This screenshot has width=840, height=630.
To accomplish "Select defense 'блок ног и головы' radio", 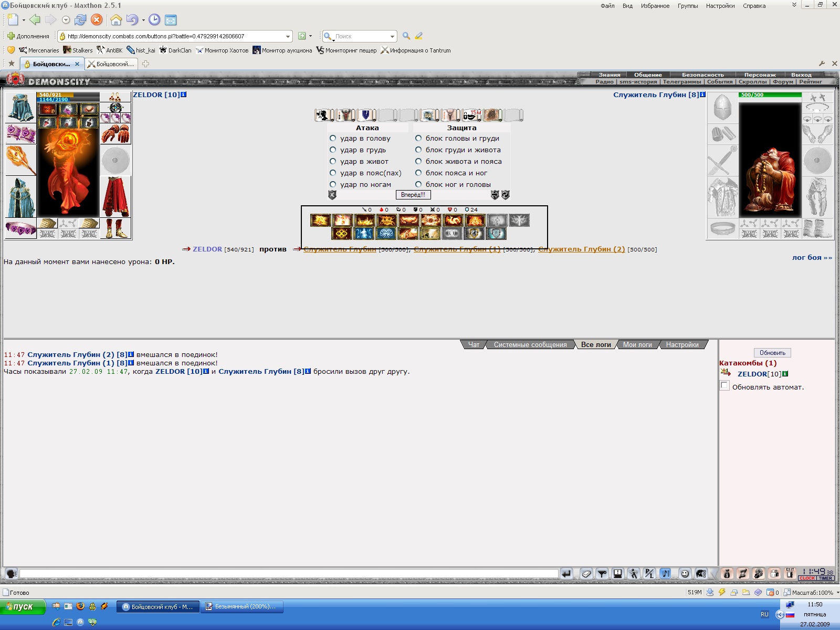I will point(418,184).
